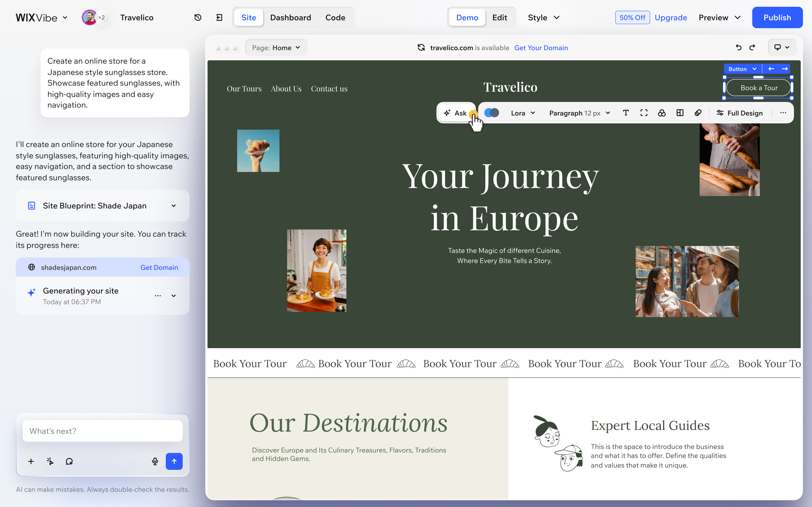Open the Code tab

pos(335,17)
